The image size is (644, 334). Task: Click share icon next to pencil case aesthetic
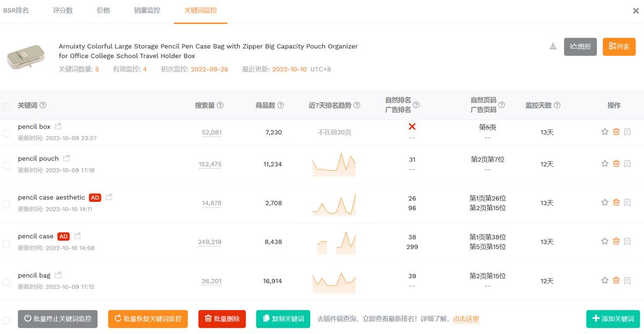108,197
